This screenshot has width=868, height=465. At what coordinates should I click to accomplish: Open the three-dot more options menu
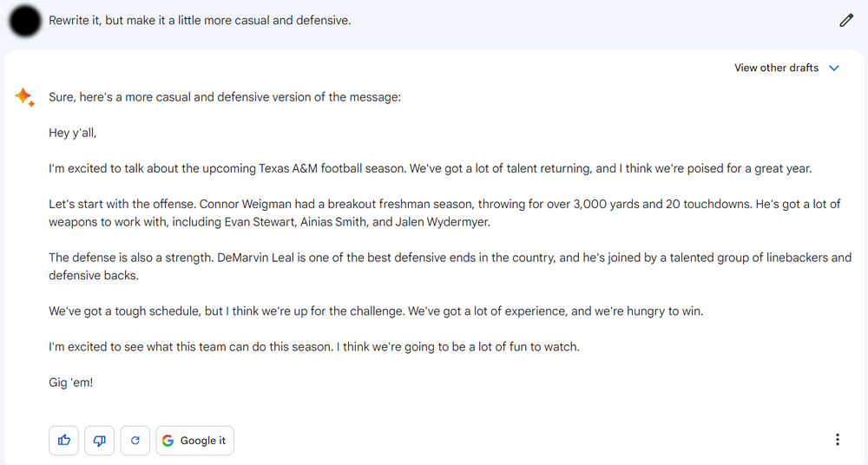[x=837, y=440]
